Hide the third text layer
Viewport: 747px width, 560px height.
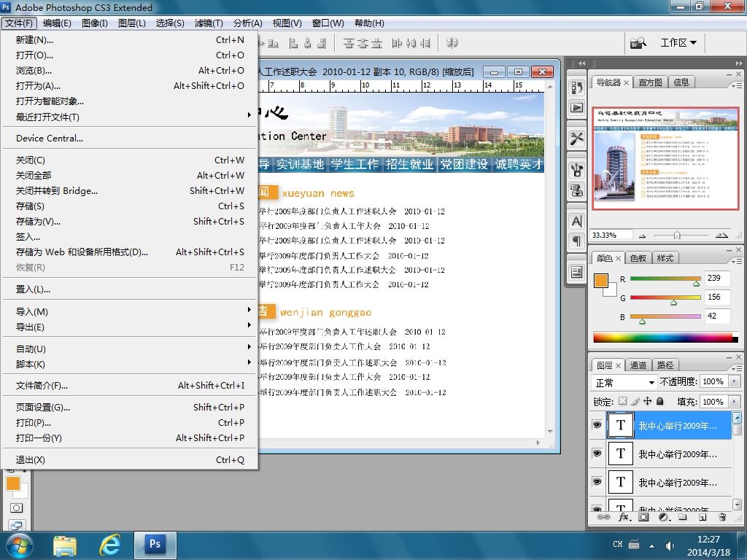pos(597,482)
